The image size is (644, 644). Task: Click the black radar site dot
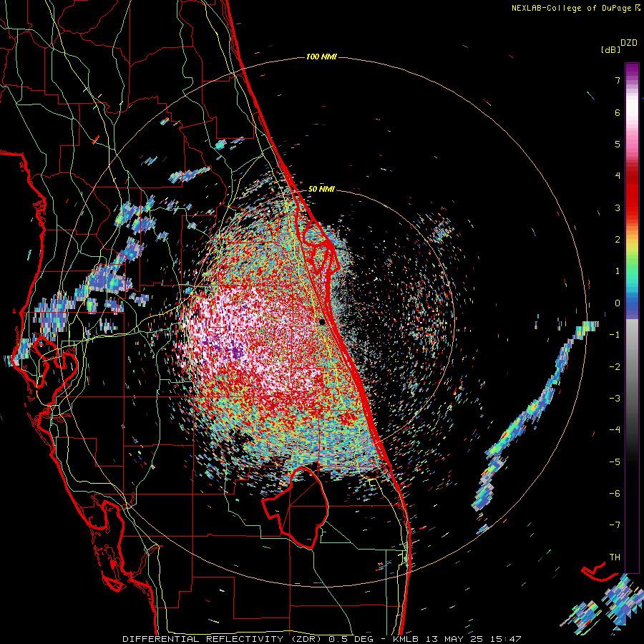coord(322,322)
